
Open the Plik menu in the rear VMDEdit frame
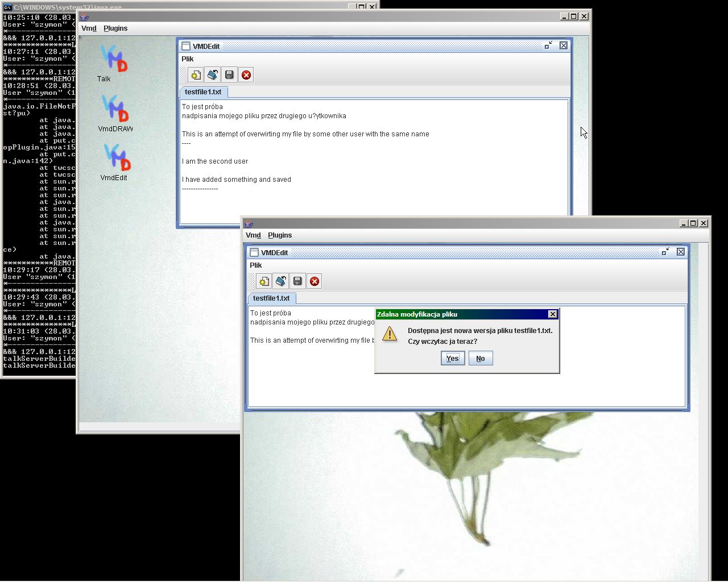(x=188, y=59)
